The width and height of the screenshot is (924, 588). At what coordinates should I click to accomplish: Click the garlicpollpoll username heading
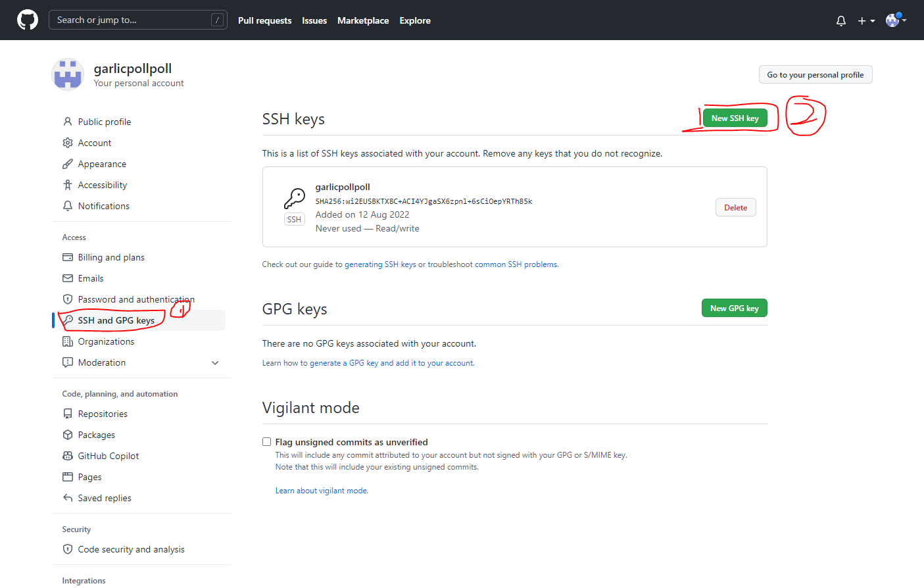(x=133, y=68)
